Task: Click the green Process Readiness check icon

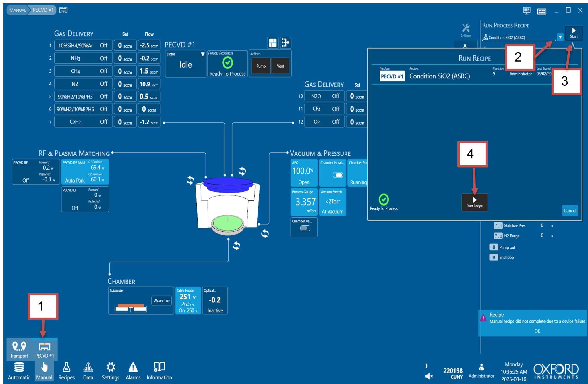Action: tap(227, 63)
